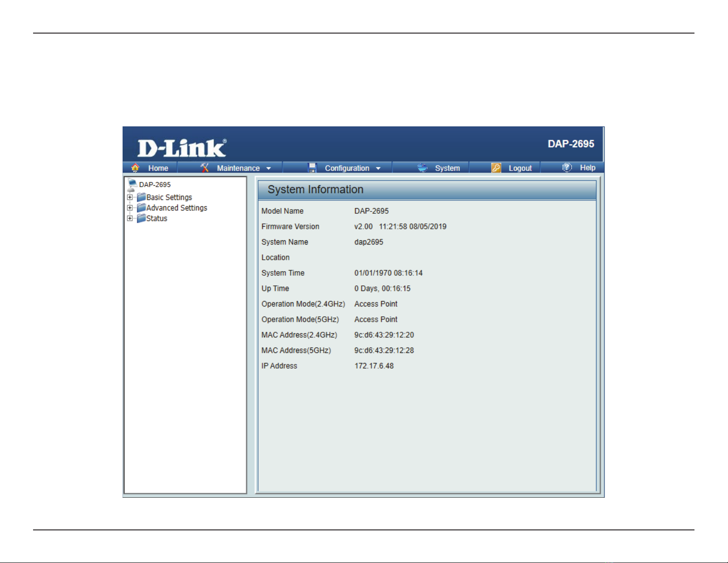The width and height of the screenshot is (728, 563).
Task: Click Access Point value for 2.4GHz mode
Action: coord(376,304)
